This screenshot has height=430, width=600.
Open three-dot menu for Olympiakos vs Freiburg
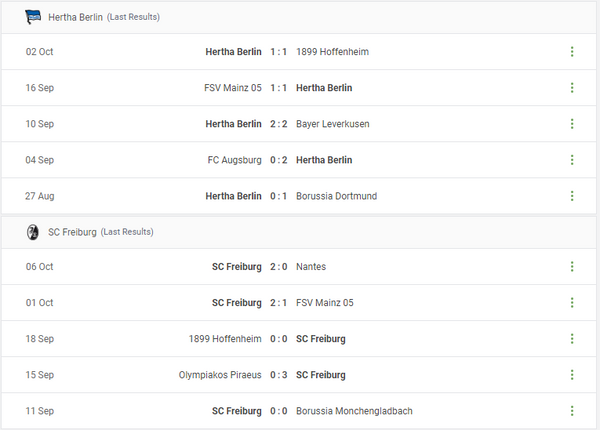tap(572, 375)
